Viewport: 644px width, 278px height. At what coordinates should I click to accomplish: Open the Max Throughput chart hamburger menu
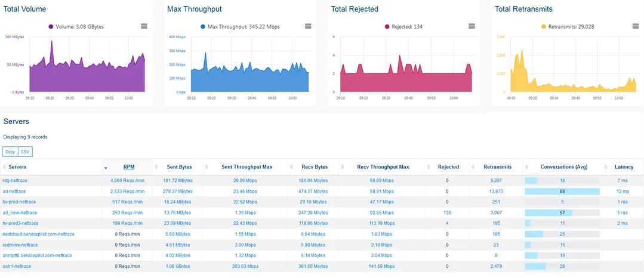point(308,26)
